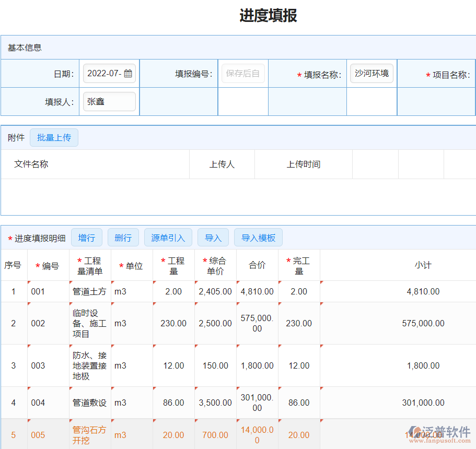Image resolution: width=476 pixels, height=449 pixels.
Task: Click 源单引入 to import source document
Action: point(168,237)
